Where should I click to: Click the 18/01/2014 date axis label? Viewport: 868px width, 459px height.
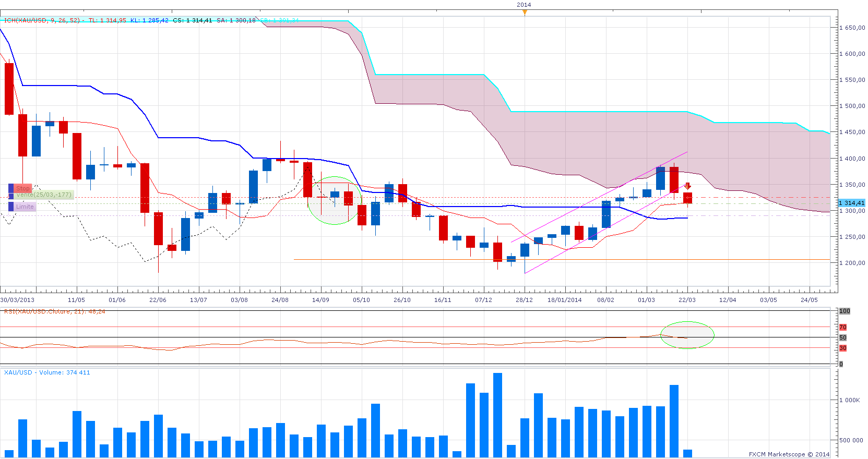click(565, 300)
